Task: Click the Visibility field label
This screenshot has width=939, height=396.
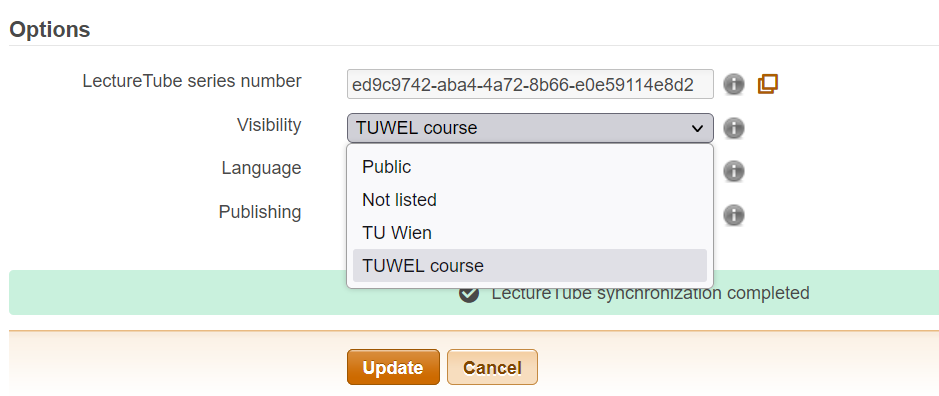Action: click(269, 125)
